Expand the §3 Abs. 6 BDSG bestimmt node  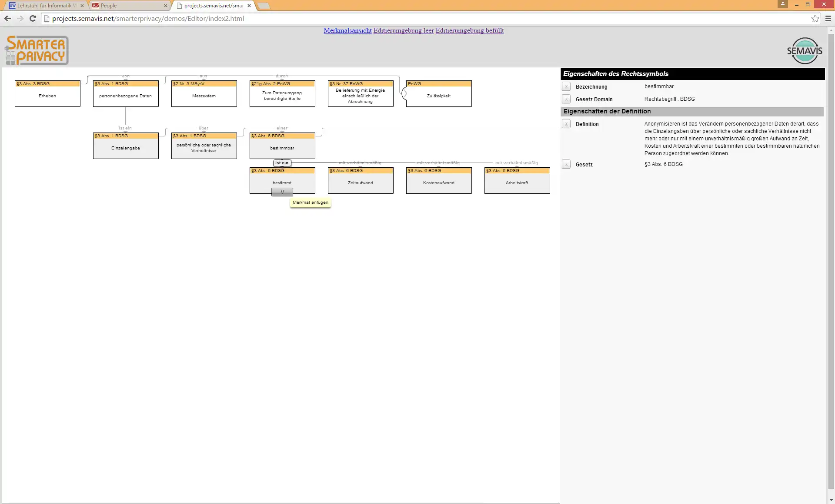281,191
